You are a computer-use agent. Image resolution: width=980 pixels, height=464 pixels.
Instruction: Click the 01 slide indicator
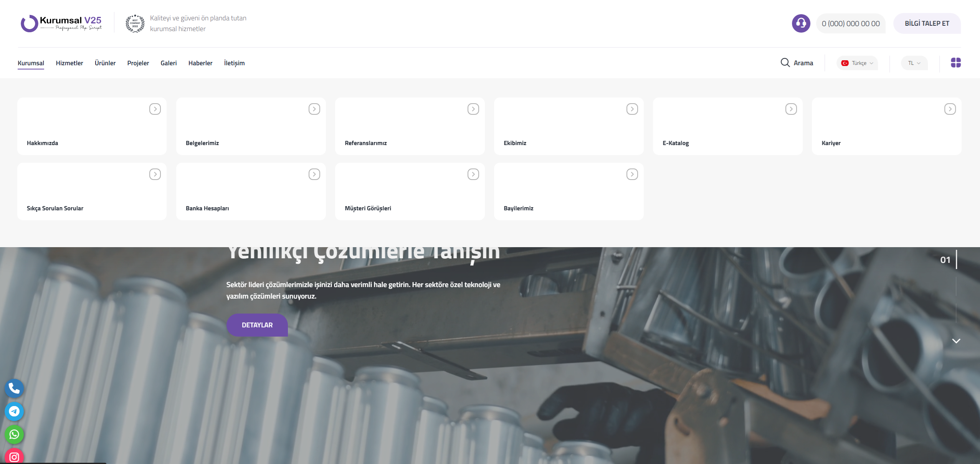point(945,260)
